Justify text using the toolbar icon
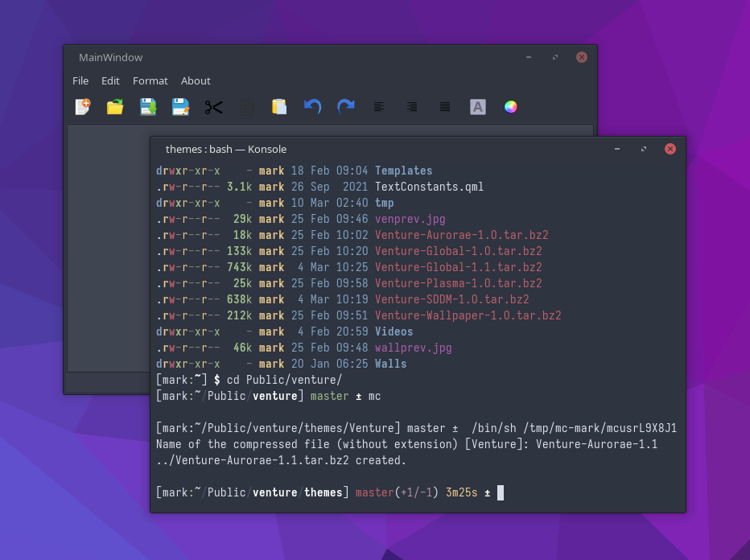The width and height of the screenshot is (750, 560). click(x=445, y=107)
